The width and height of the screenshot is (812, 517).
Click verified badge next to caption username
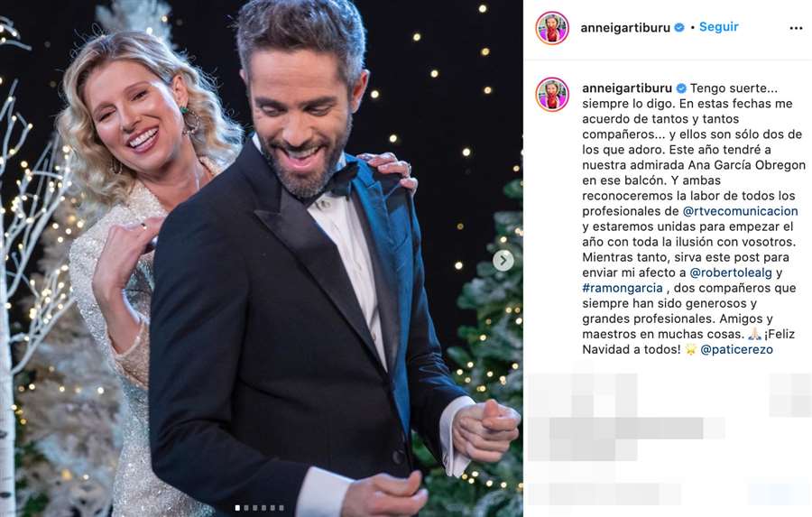coord(681,88)
